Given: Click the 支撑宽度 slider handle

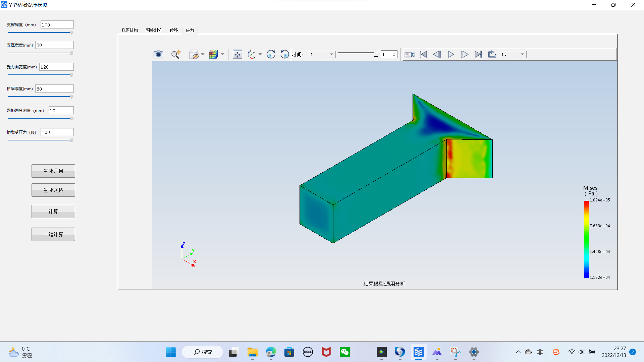Looking at the screenshot, I should tap(71, 53).
